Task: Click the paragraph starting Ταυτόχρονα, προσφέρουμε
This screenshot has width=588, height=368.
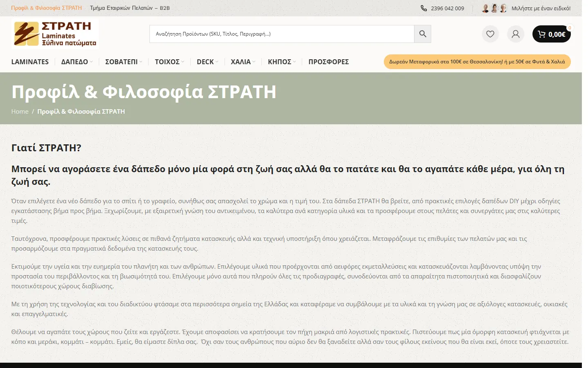Action: (x=269, y=244)
